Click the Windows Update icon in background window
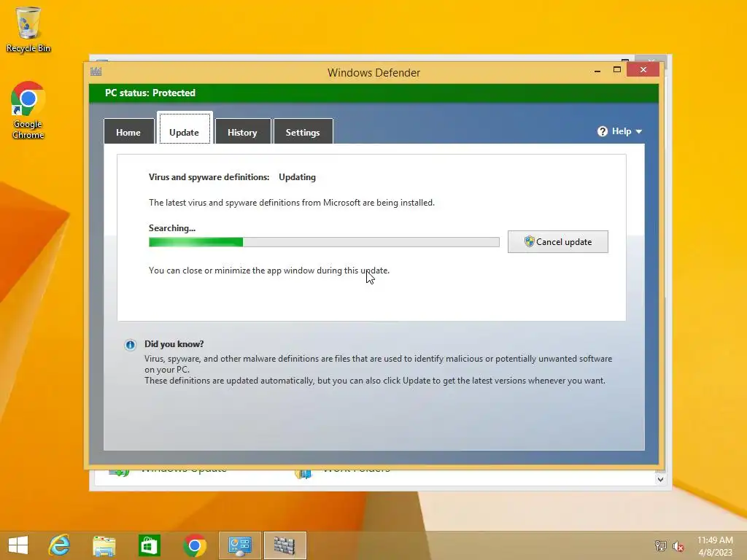The height and width of the screenshot is (560, 747). click(x=119, y=472)
